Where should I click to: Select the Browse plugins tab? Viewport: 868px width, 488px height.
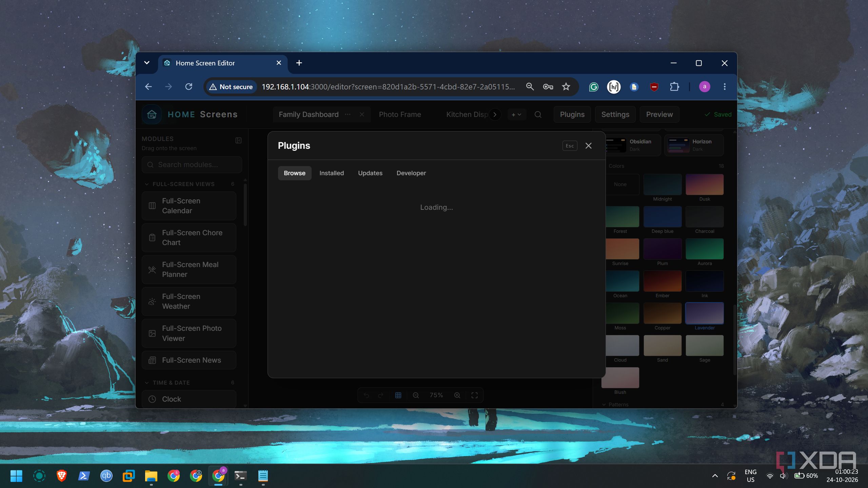(x=294, y=173)
